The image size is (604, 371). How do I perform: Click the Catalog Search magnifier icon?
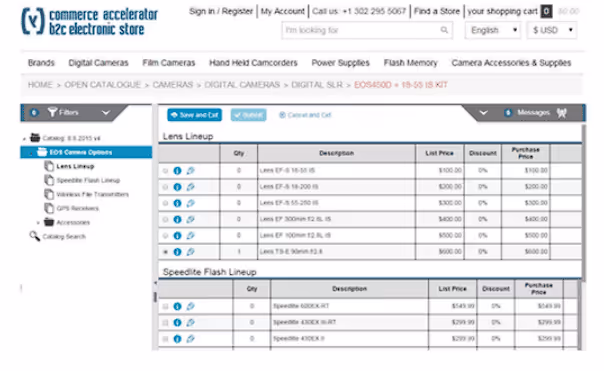click(x=35, y=236)
